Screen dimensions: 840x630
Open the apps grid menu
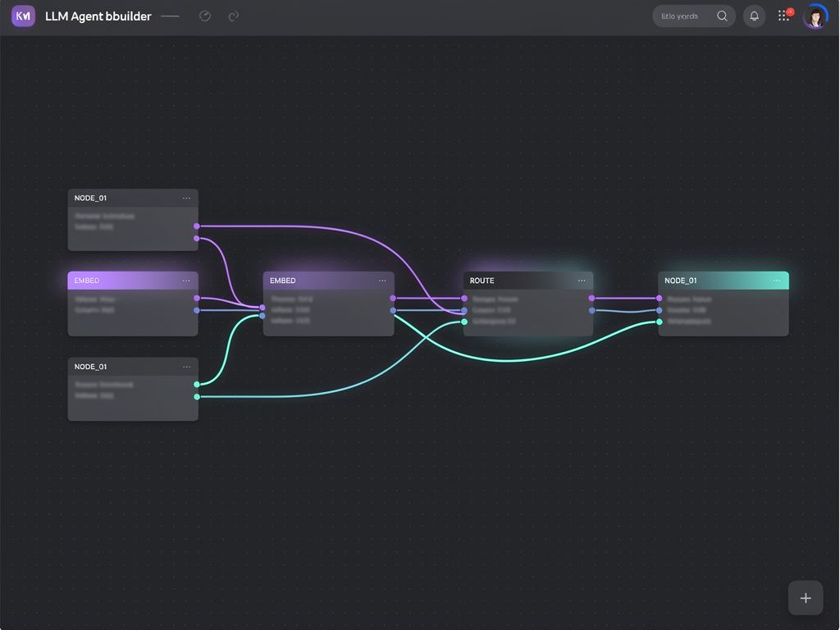783,16
